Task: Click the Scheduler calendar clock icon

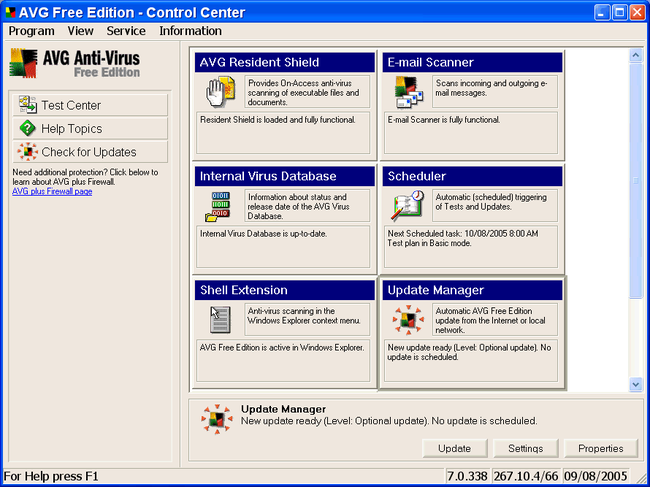Action: click(407, 206)
